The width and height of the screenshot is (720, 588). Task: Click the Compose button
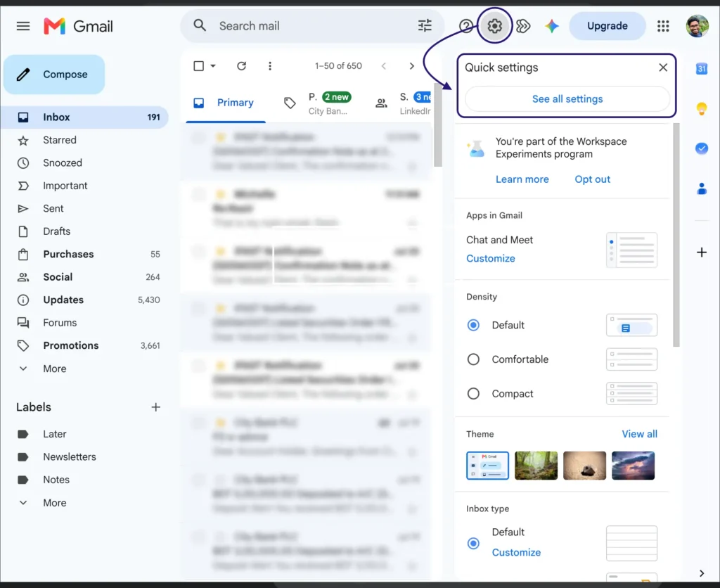click(54, 75)
